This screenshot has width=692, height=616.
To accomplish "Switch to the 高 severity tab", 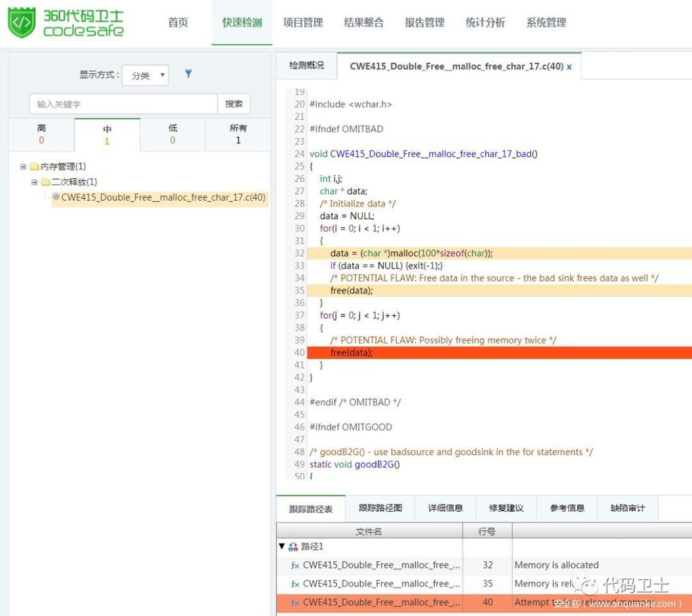I will click(41, 134).
